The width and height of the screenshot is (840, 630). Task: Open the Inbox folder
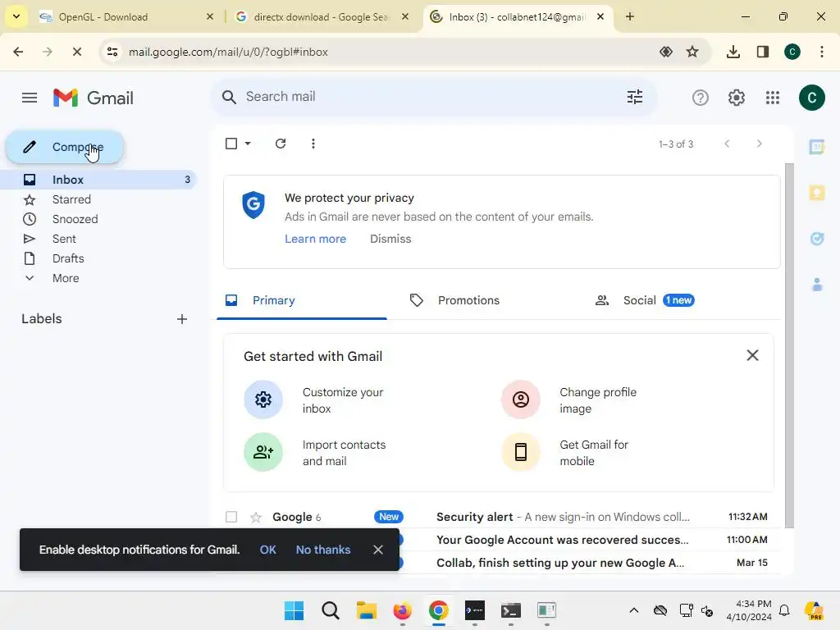pyautogui.click(x=99, y=180)
